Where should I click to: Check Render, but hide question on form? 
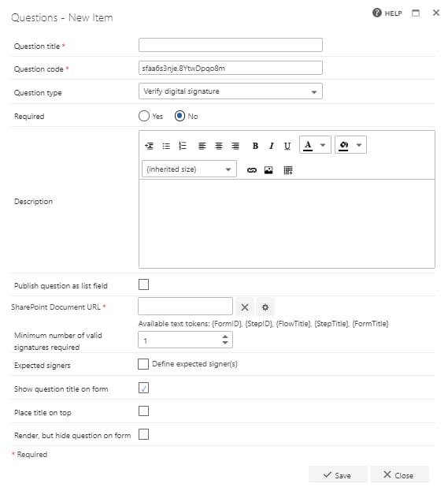tap(143, 434)
